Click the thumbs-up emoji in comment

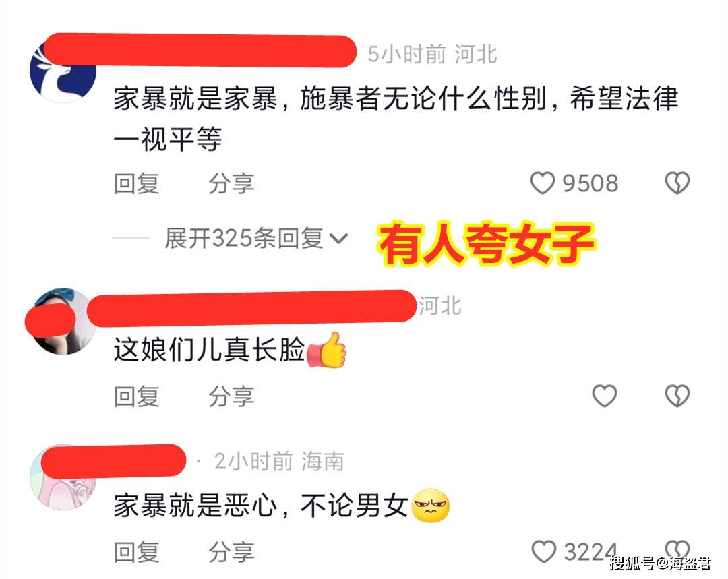pos(328,350)
